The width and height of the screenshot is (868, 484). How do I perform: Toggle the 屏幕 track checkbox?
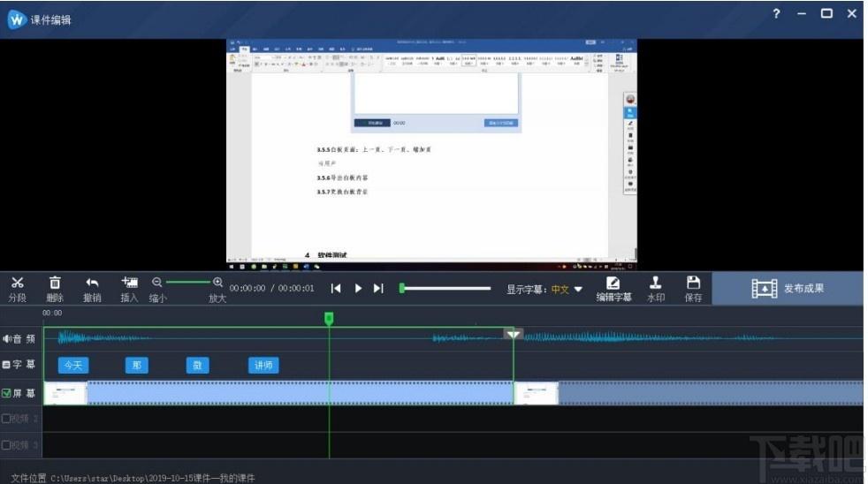7,393
